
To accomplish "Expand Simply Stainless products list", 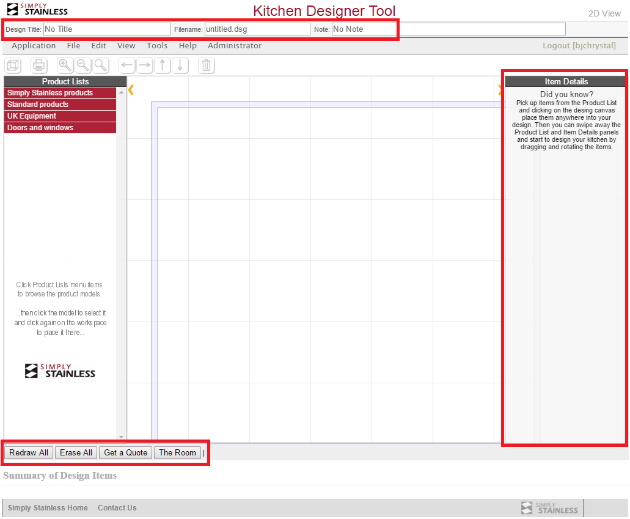I will [60, 93].
